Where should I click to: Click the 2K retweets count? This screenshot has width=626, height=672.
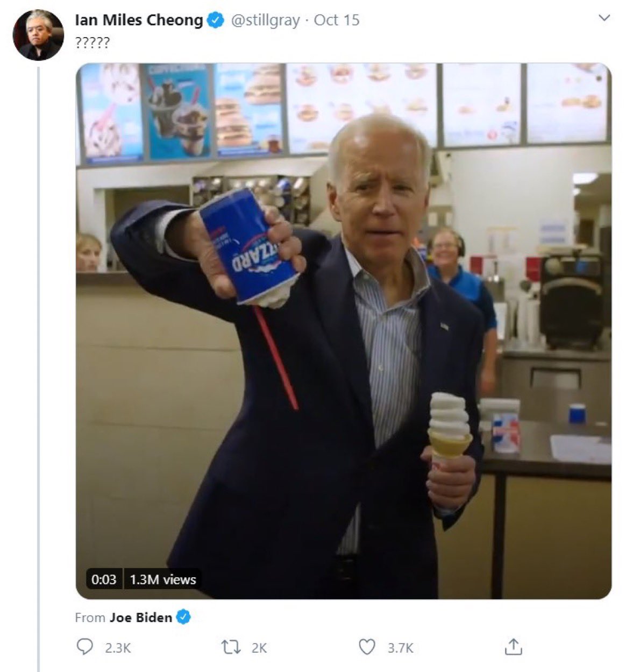(259, 648)
